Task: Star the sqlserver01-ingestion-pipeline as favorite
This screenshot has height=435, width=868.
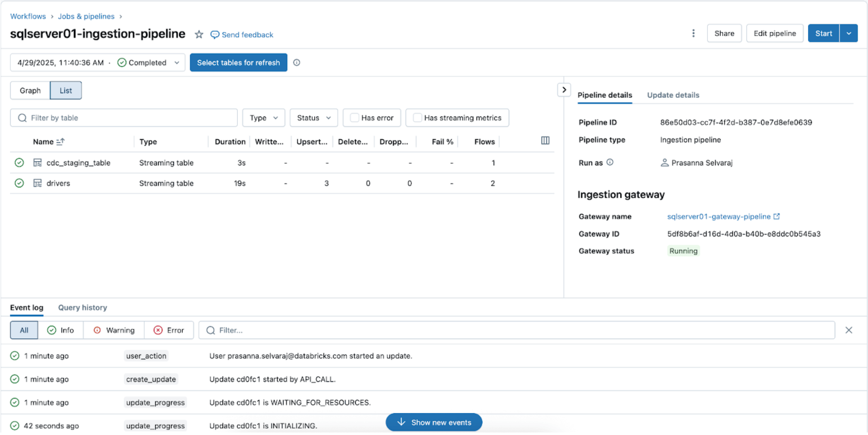Action: 199,35
